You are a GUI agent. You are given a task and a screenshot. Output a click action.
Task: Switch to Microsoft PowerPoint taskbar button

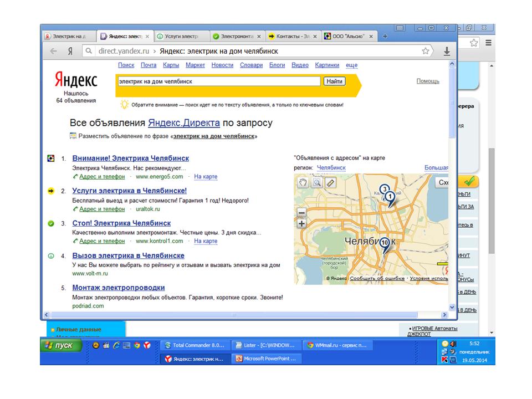point(267,359)
